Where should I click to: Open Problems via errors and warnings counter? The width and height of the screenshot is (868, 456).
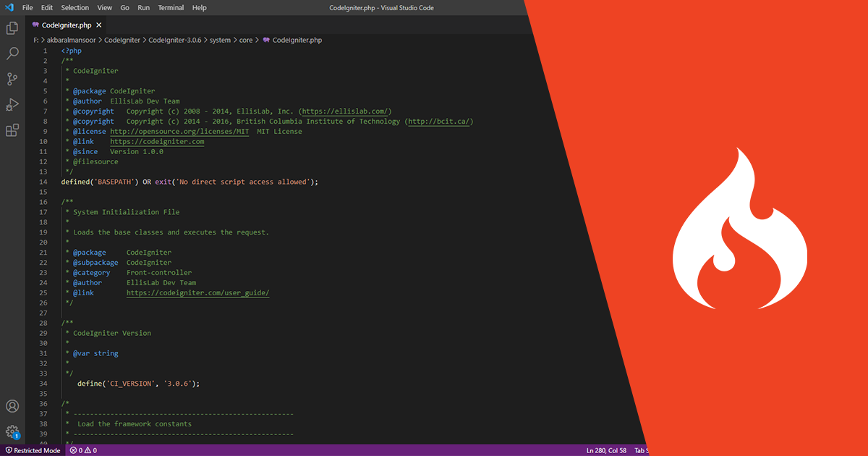coord(83,450)
